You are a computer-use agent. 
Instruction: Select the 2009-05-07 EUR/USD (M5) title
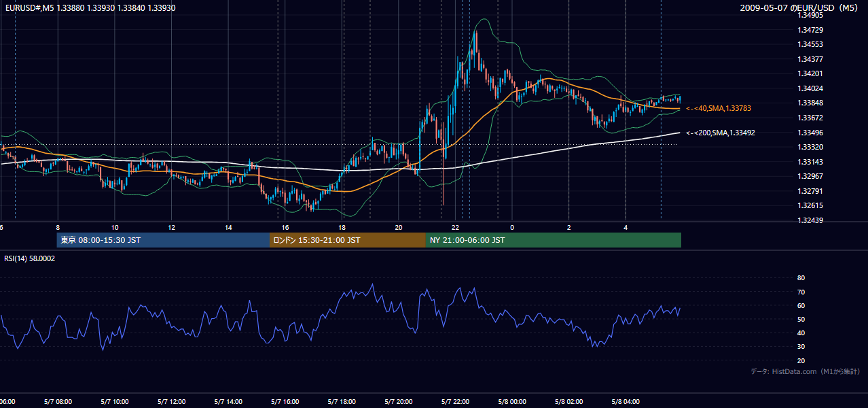(800, 7)
